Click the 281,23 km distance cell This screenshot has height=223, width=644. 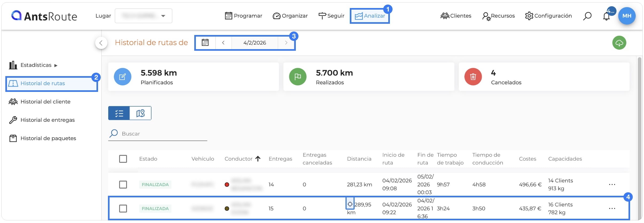pos(359,185)
